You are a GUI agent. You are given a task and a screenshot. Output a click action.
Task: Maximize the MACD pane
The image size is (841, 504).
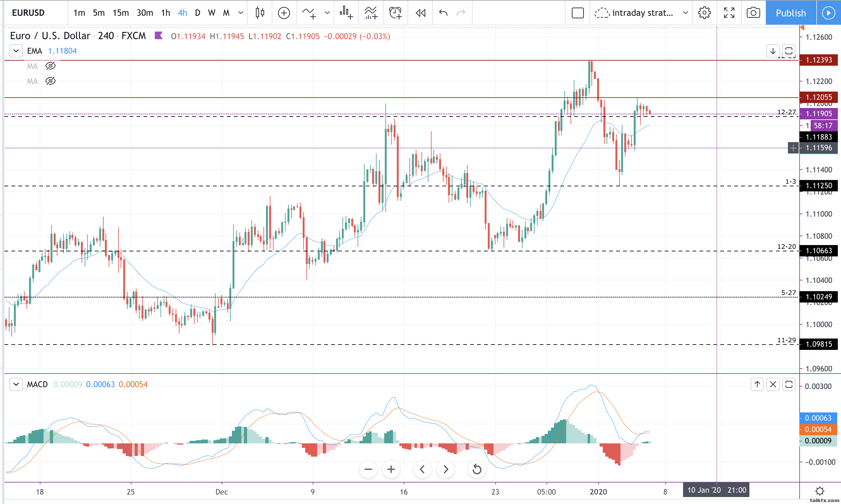[x=789, y=384]
